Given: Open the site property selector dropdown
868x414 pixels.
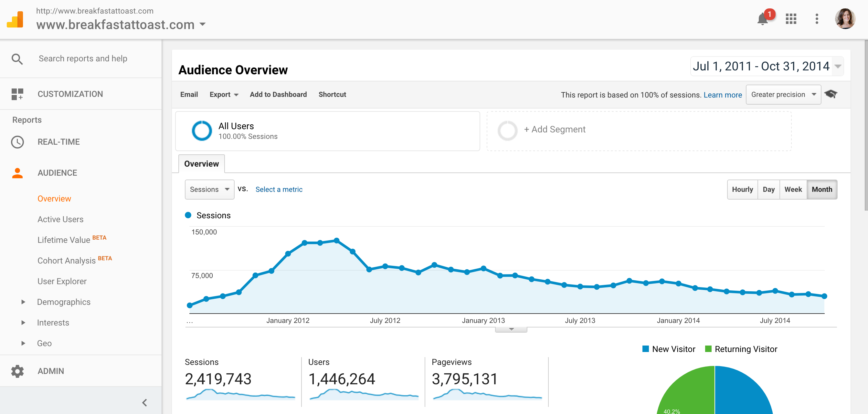Looking at the screenshot, I should coord(203,24).
